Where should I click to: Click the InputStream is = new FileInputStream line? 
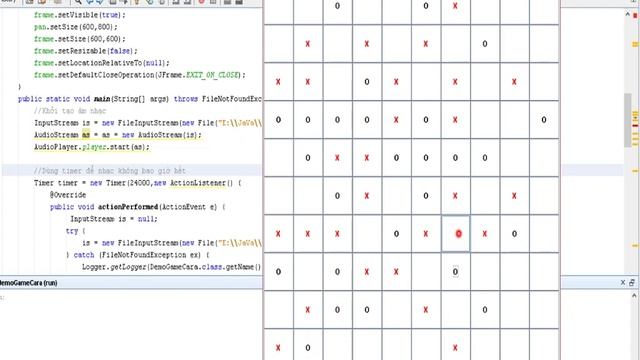148,123
